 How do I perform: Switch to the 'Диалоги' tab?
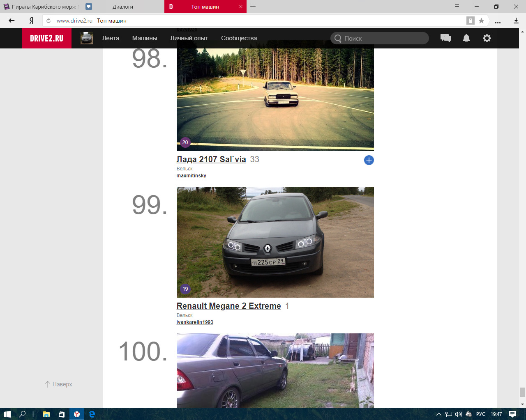123,7
